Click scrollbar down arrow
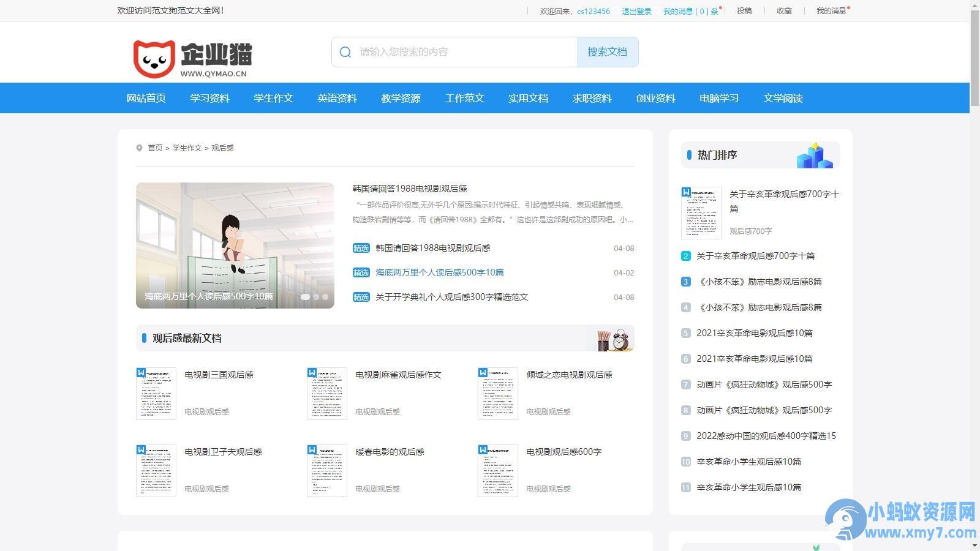This screenshot has height=551, width=980. click(x=974, y=545)
